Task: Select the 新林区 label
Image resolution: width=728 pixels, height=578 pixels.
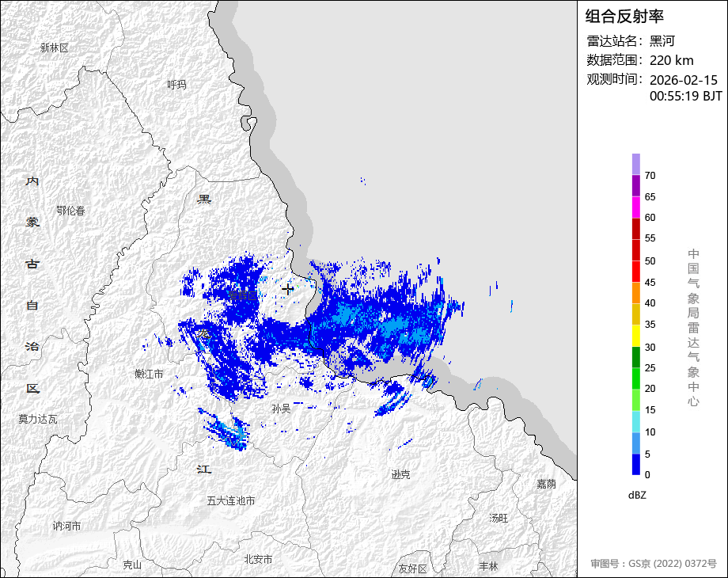Action: (55, 48)
